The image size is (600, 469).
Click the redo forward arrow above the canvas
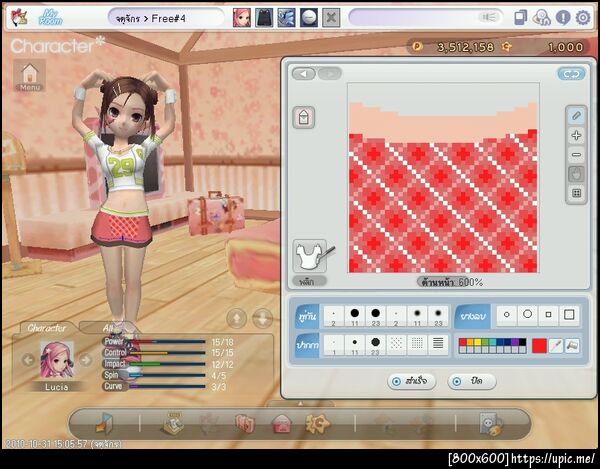tap(329, 73)
